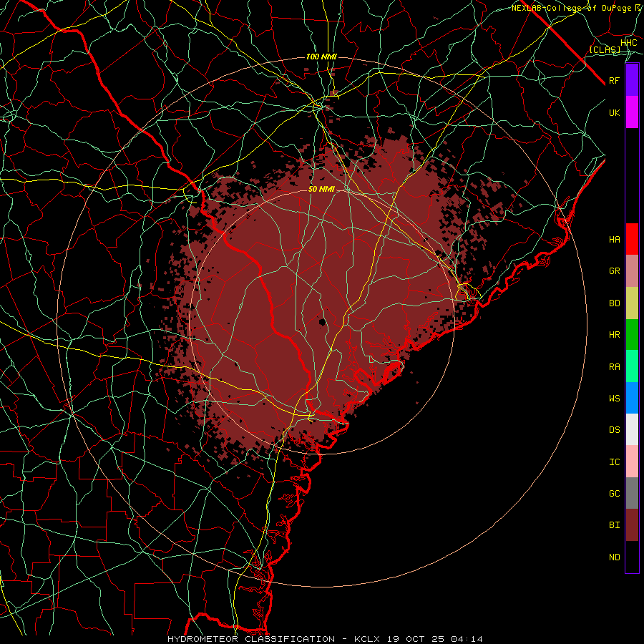Click the HHC product code label
The height and width of the screenshot is (644, 644).
(629, 43)
